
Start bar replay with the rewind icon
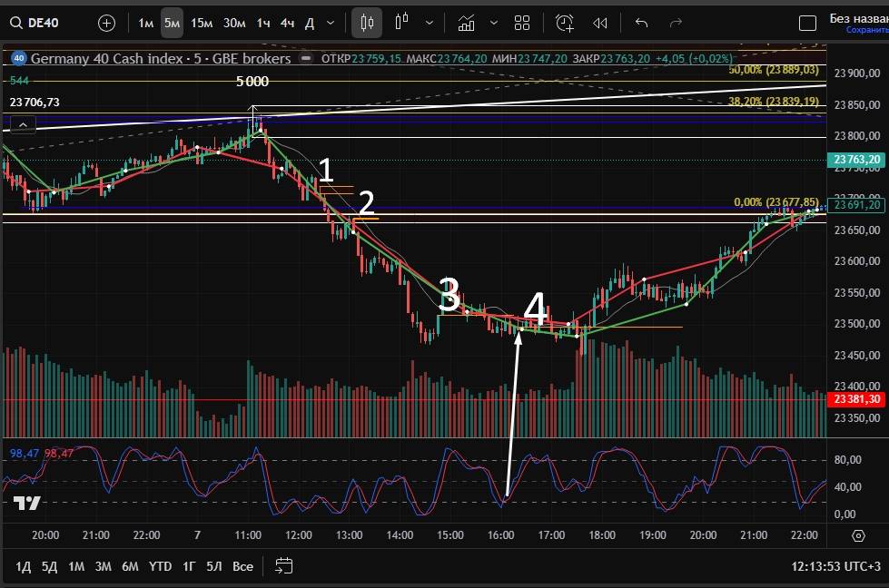(x=599, y=23)
